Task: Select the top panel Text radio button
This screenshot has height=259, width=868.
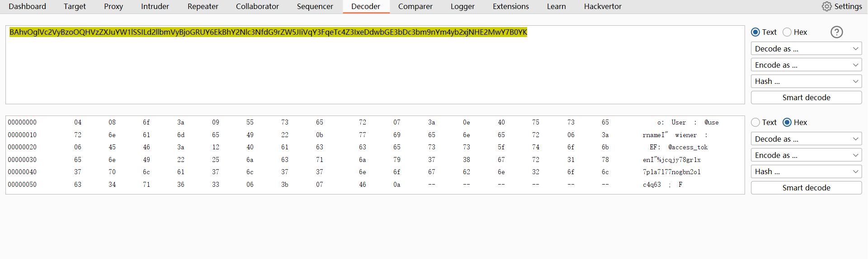Action: (x=755, y=32)
